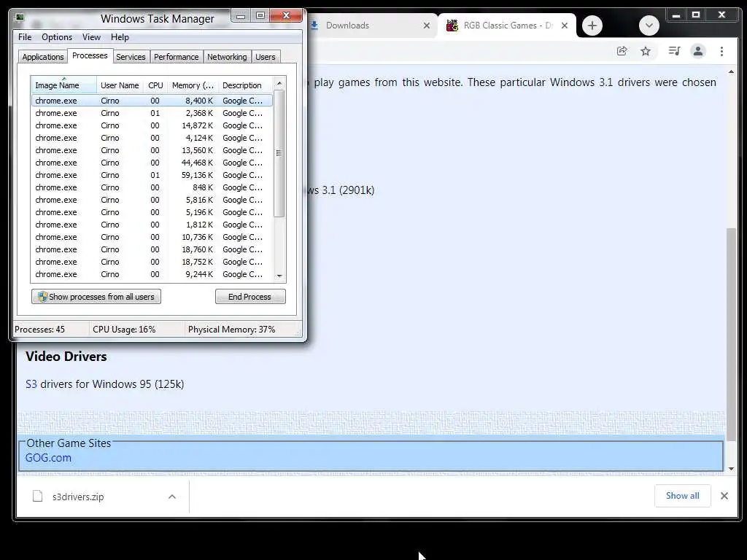
Task: Sort processes by User Name column
Action: click(120, 85)
